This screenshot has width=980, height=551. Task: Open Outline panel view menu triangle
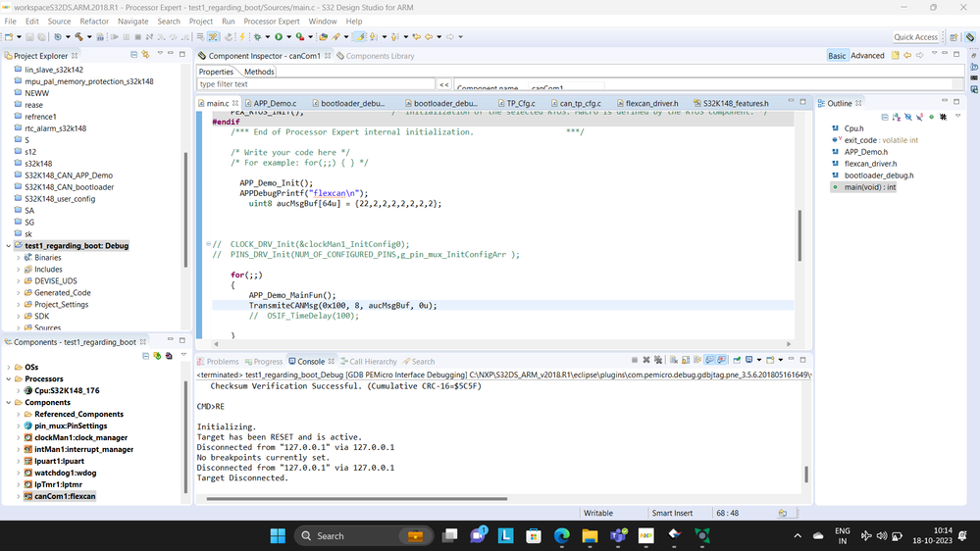tap(957, 117)
